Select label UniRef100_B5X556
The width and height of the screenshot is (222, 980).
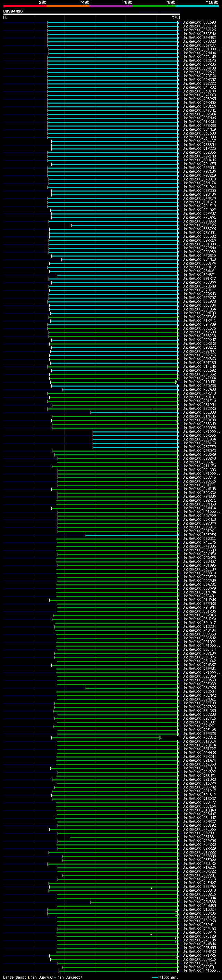199,435
